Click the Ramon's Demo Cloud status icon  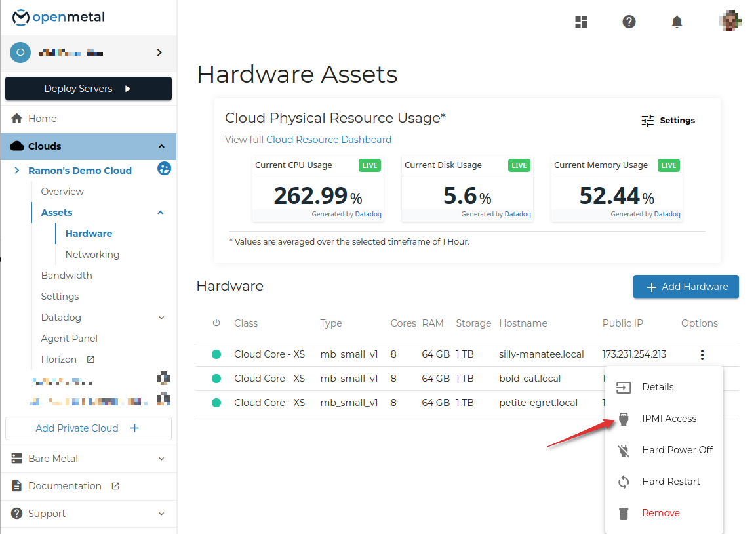[164, 169]
